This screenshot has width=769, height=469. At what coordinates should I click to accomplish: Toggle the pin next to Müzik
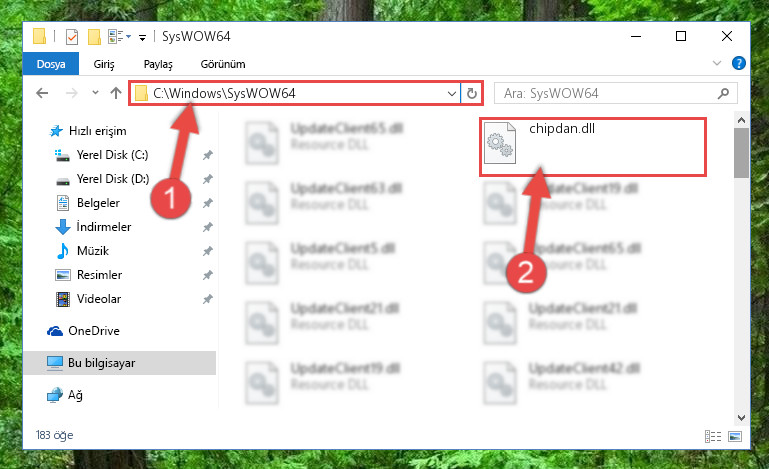207,251
